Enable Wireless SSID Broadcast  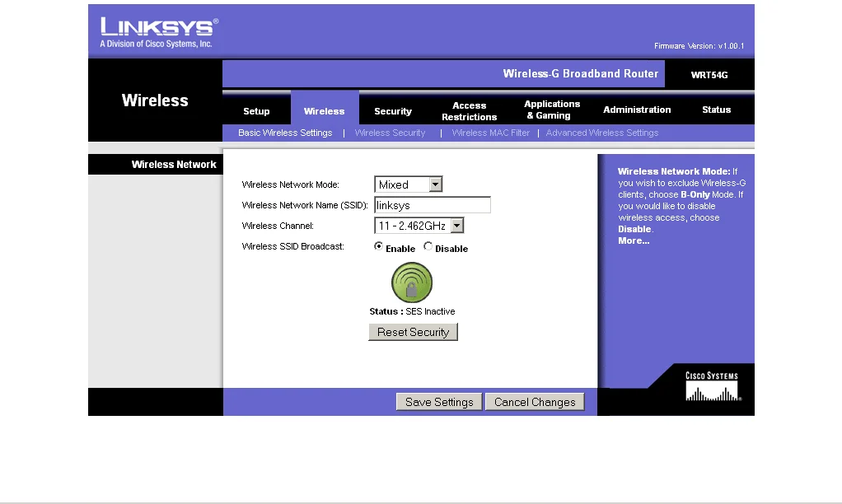(x=379, y=247)
